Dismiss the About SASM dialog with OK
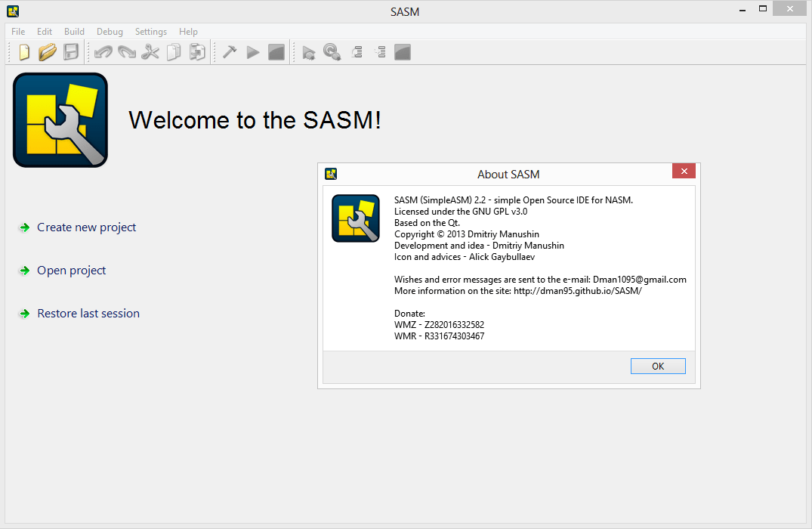This screenshot has height=529, width=812. [x=657, y=366]
